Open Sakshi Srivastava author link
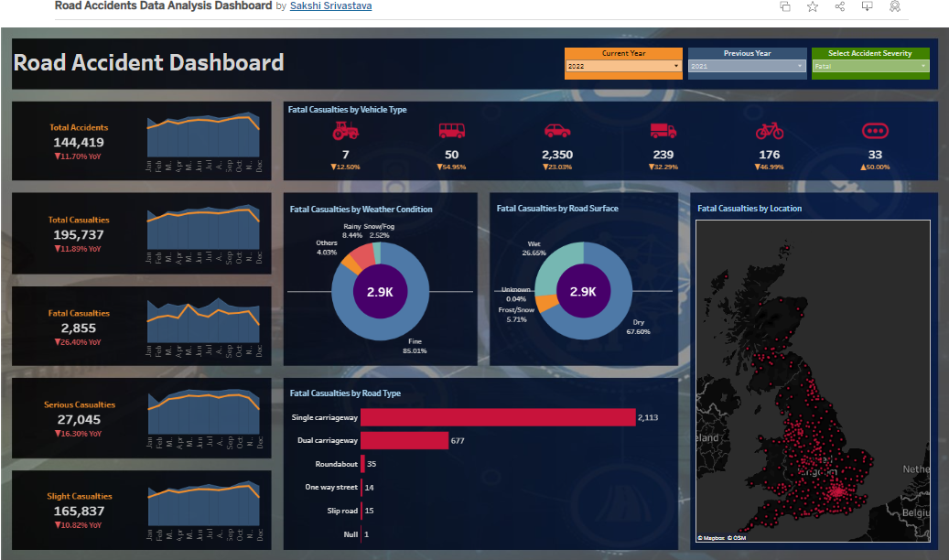949x560 pixels. tap(330, 6)
